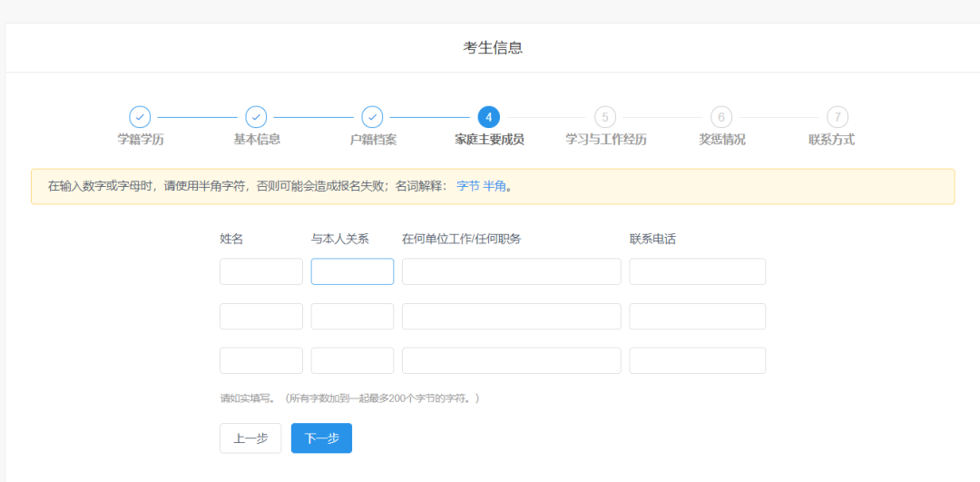Click the active step 4 circle
The width and height of the screenshot is (980, 482).
pos(489,117)
